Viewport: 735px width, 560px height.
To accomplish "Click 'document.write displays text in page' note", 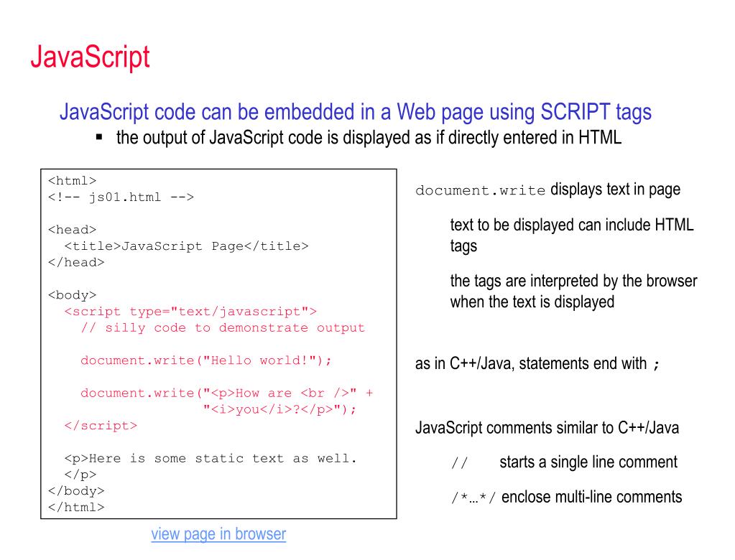I will [548, 190].
